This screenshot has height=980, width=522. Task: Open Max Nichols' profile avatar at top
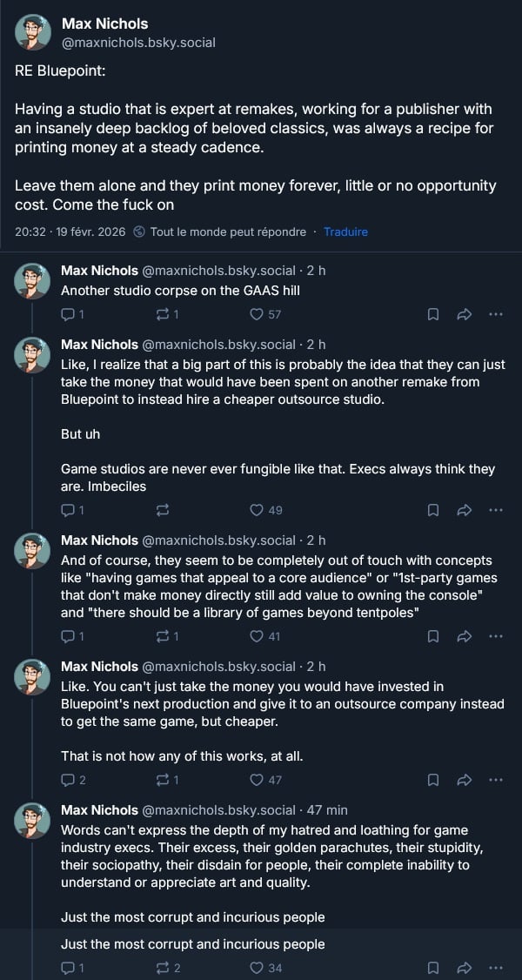33,32
